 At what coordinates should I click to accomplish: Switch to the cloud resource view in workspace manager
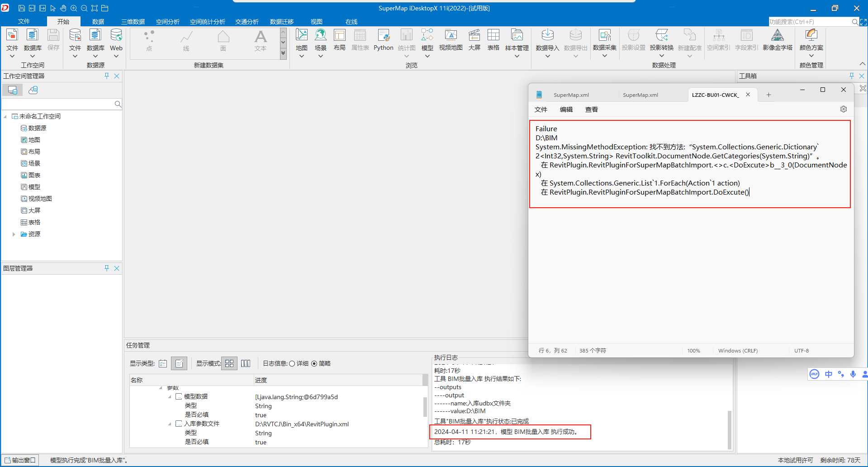[33, 90]
